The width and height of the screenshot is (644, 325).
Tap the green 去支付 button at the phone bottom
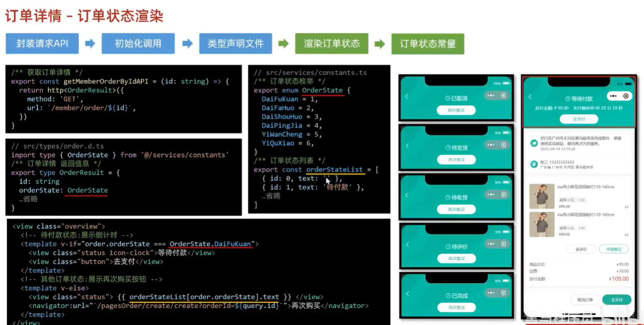(617, 300)
